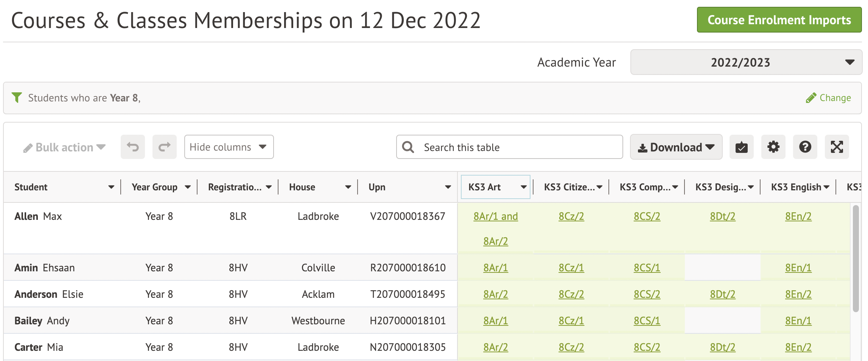Open the Academic Year dropdown
Screen dimensions: 868x361
[746, 62]
